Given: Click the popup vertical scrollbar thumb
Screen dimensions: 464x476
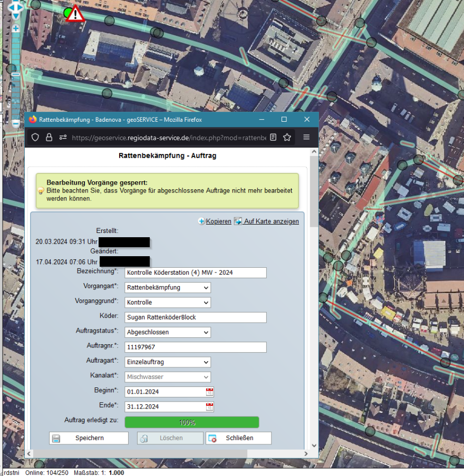Looking at the screenshot, I should [x=314, y=191].
